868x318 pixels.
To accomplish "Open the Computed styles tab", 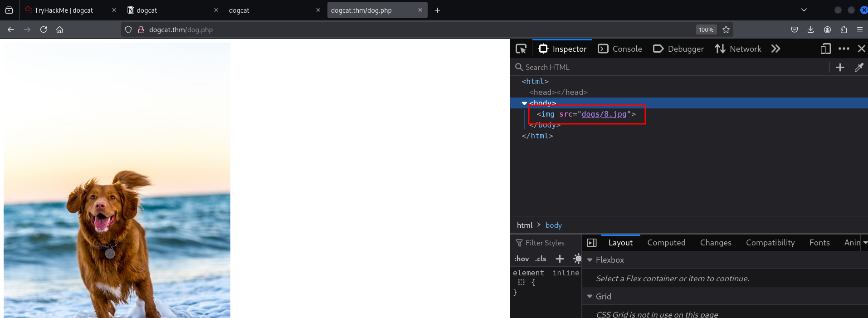I will point(666,243).
